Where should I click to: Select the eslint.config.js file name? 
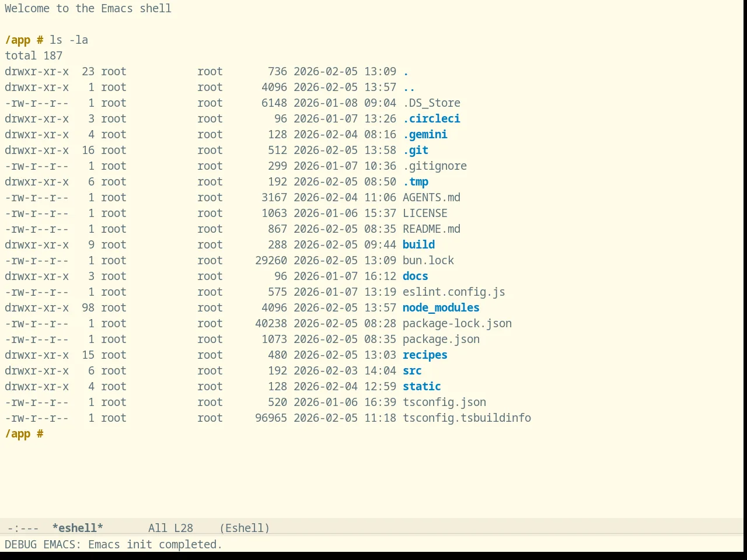point(454,292)
